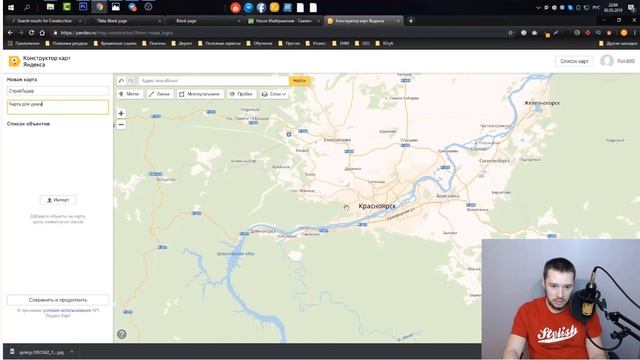Viewport: 640px width, 360px height.
Task: Open the Chrome profile avatar in toolbar
Action: tap(624, 33)
